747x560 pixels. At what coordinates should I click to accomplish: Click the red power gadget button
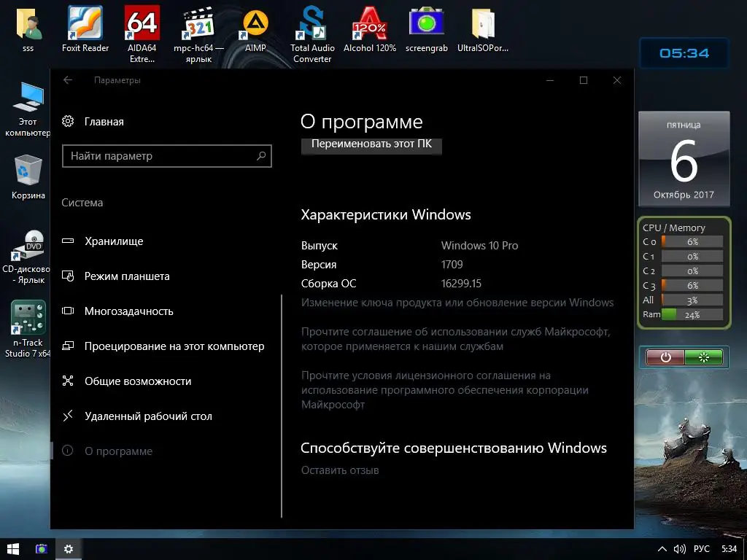pyautogui.click(x=665, y=357)
